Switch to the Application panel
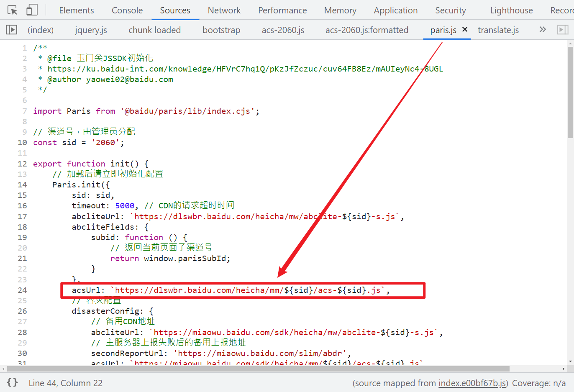This screenshot has width=574, height=392. 396,10
